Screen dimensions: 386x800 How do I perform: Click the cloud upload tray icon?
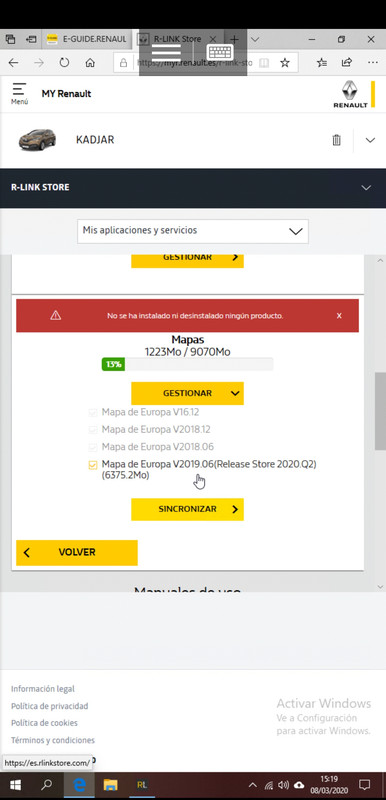tap(299, 785)
